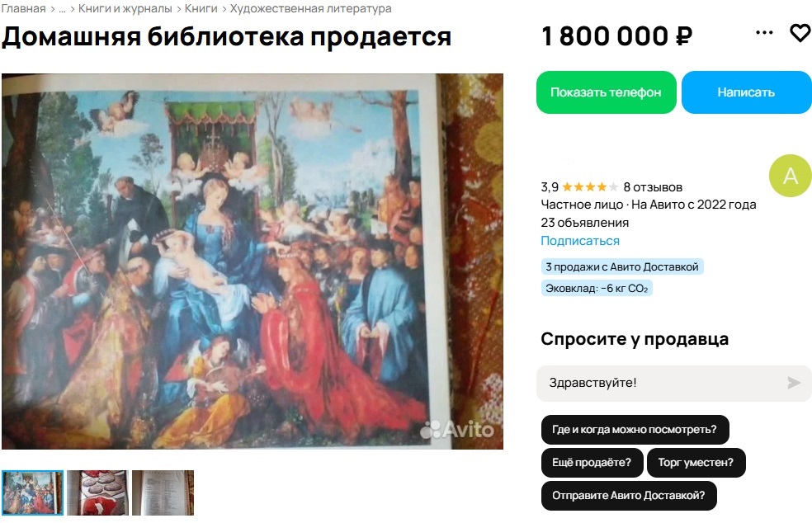Open the three-dots more options menu
This screenshot has width=812, height=523.
[764, 33]
